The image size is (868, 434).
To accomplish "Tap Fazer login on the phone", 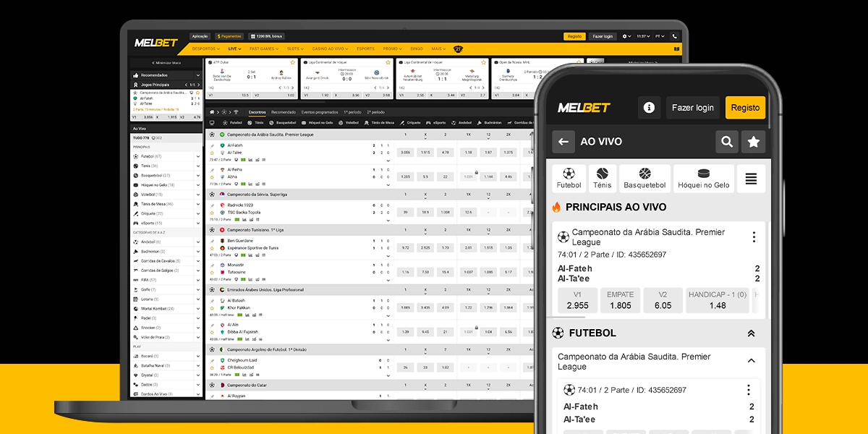I will click(x=693, y=108).
